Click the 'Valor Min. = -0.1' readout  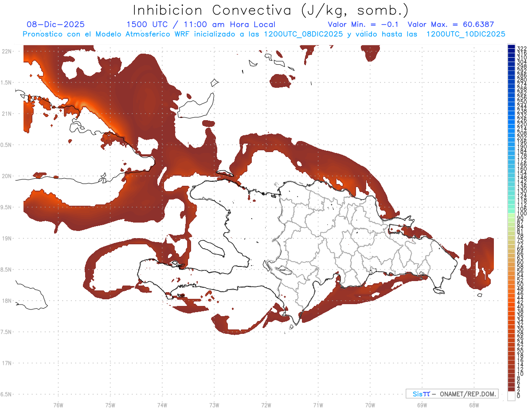point(364,25)
